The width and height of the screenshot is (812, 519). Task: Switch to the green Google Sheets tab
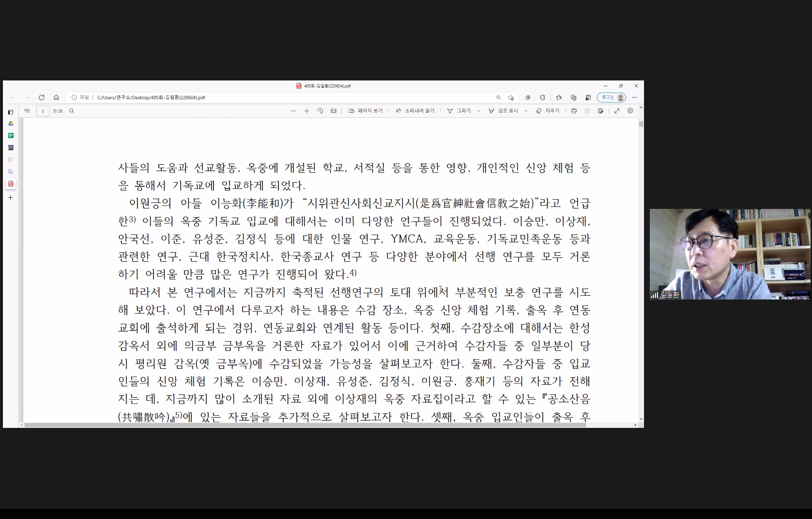pyautogui.click(x=11, y=136)
